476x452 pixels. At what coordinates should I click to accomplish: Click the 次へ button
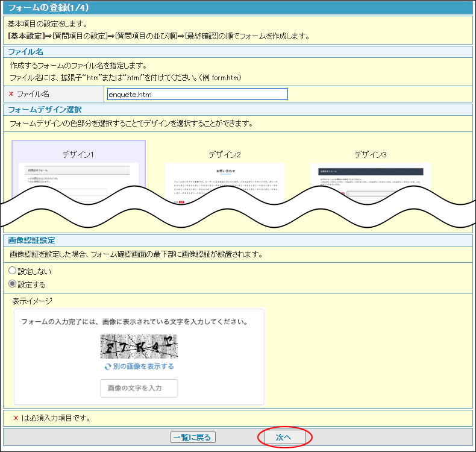coord(284,438)
